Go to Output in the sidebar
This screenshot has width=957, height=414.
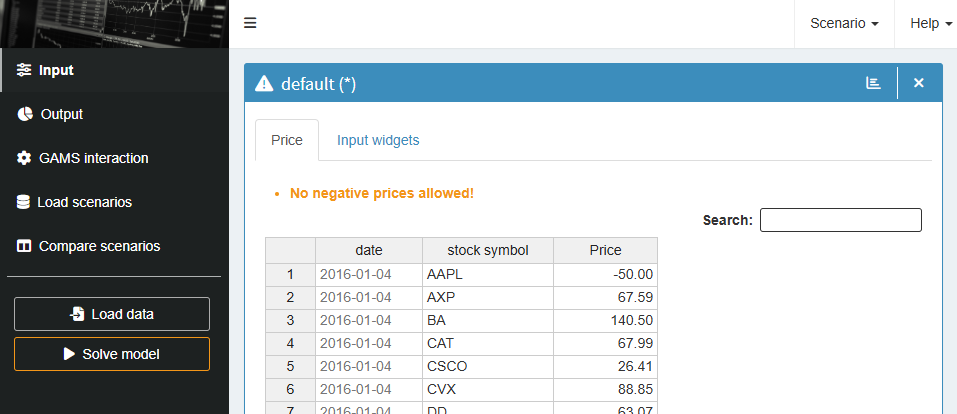pos(61,114)
